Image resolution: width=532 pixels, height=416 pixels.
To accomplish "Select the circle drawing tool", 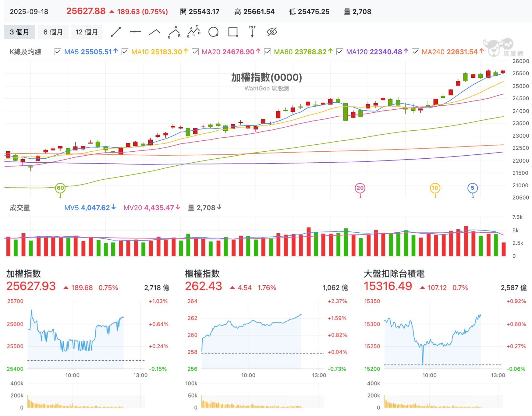I will coord(213,32).
